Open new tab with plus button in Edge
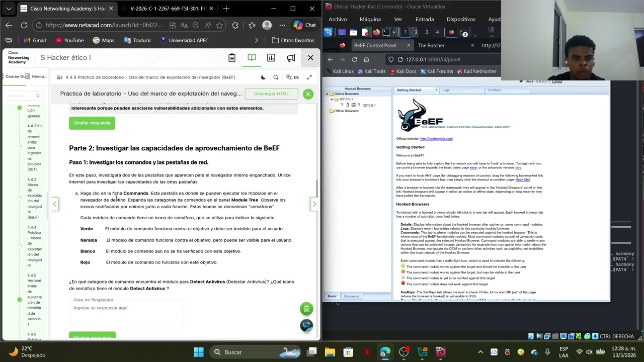 click(226, 9)
